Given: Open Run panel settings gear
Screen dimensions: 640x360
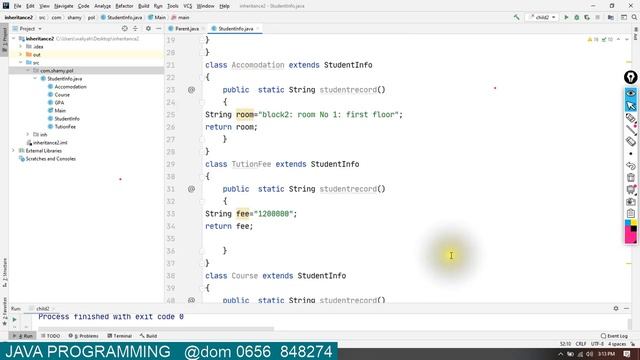Looking at the screenshot, I should [x=616, y=309].
